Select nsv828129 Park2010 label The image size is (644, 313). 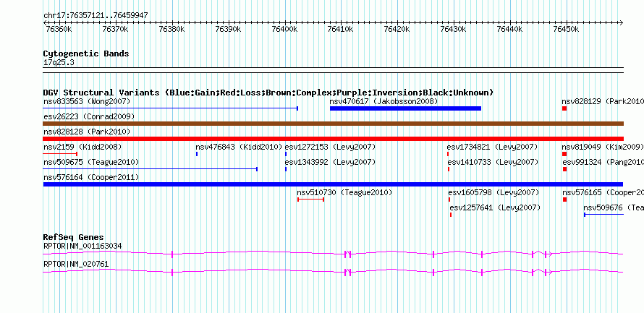603,101
